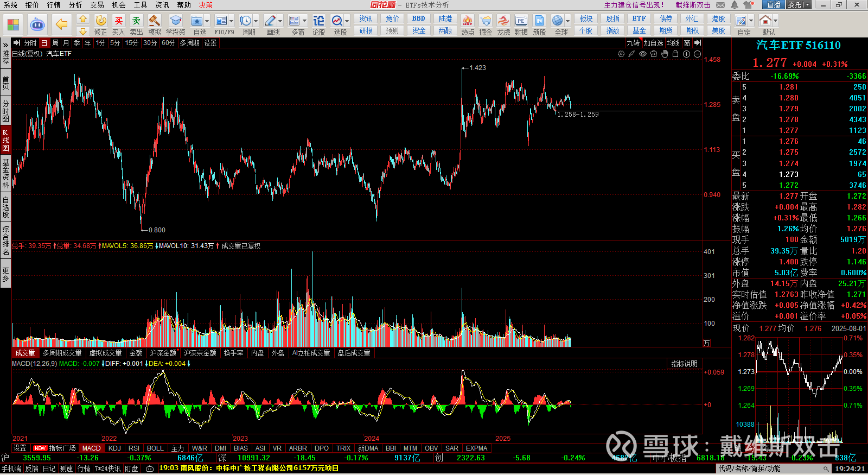Open the chart toolbox briefcase icon
This screenshot has height=475, width=868.
click(654, 54)
